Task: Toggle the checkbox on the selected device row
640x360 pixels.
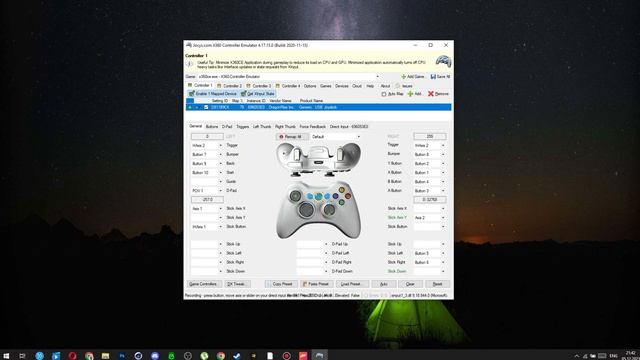Action: click(206, 107)
